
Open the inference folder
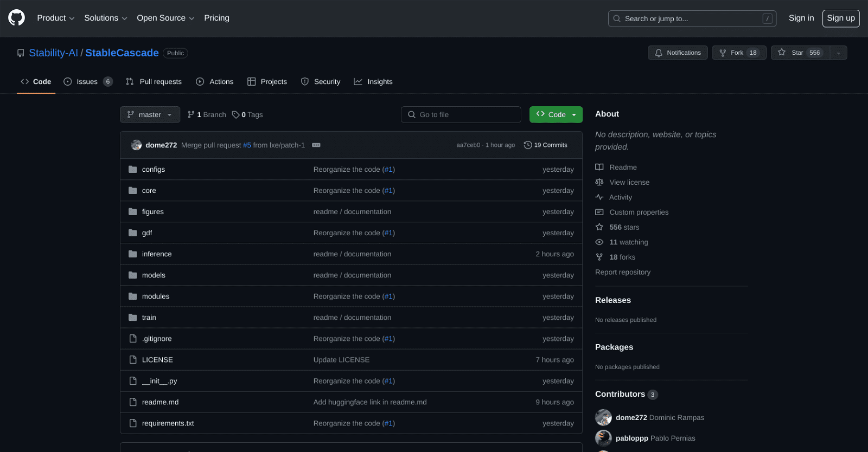[157, 254]
